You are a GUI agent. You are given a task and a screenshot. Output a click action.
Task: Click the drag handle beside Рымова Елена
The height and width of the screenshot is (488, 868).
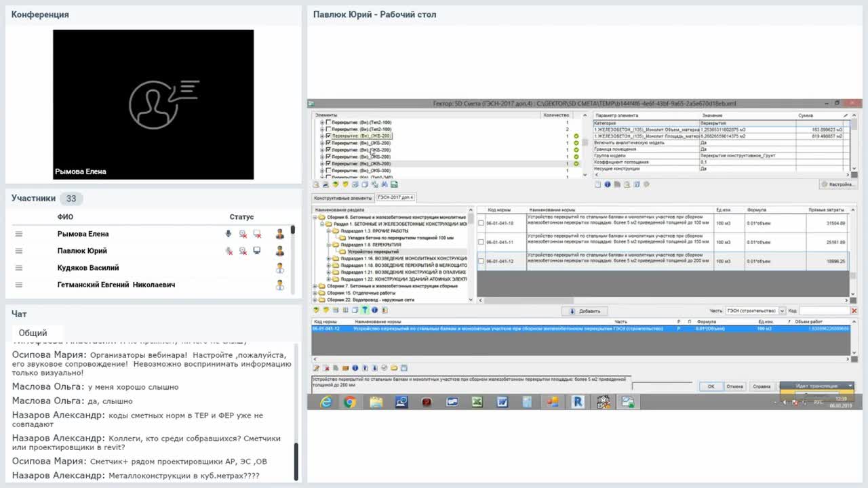(19, 234)
